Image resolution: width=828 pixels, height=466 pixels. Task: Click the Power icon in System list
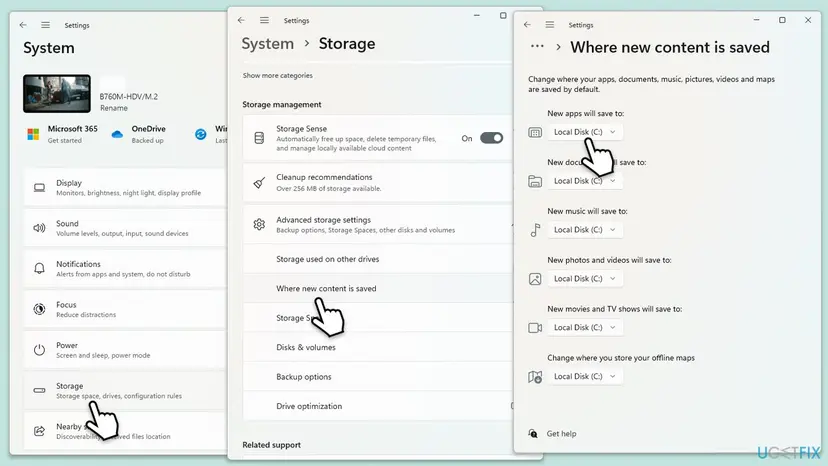pos(40,350)
